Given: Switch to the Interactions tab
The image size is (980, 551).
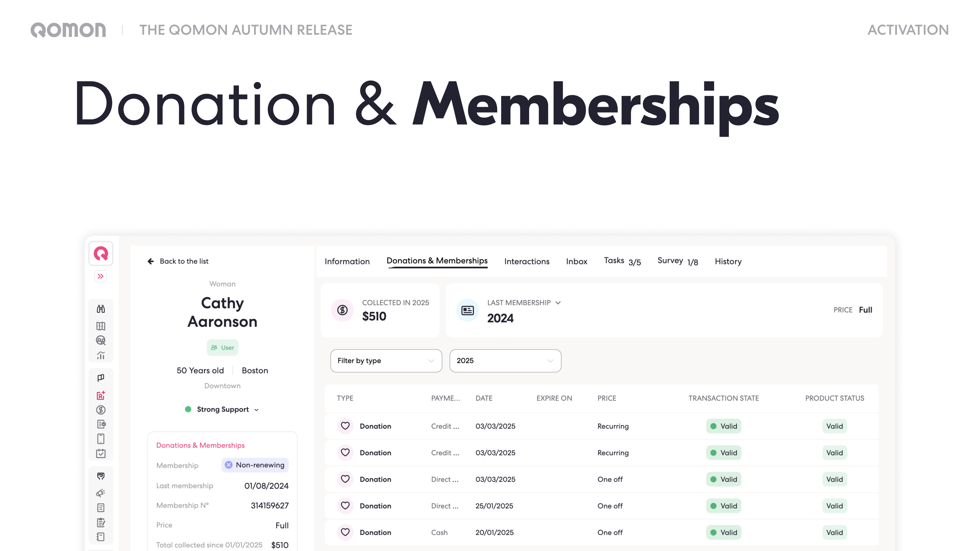Looking at the screenshot, I should [526, 261].
